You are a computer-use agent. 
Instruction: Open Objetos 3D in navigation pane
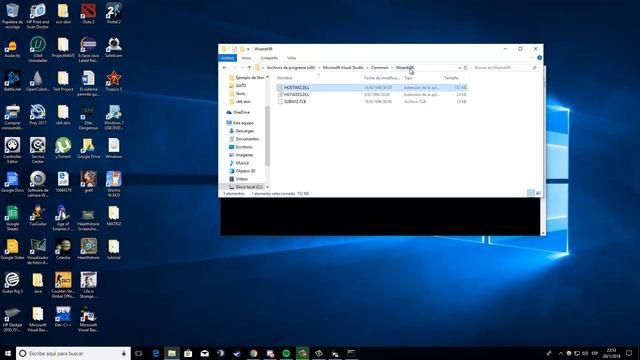click(x=242, y=171)
